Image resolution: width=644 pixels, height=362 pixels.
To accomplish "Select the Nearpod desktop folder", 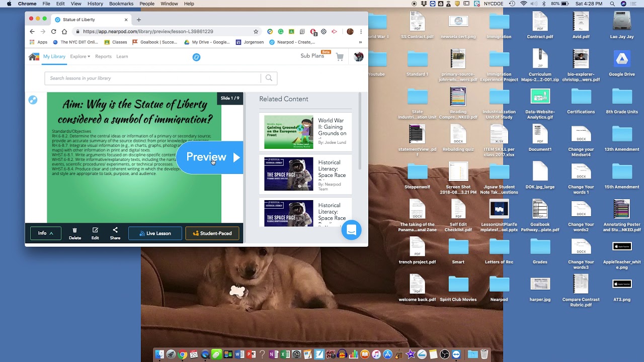I will tap(499, 289).
